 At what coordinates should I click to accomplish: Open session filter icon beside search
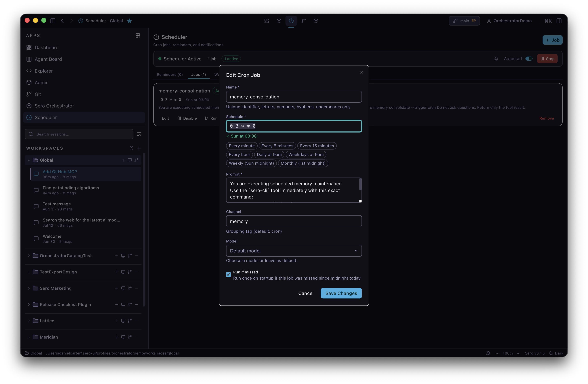[139, 134]
